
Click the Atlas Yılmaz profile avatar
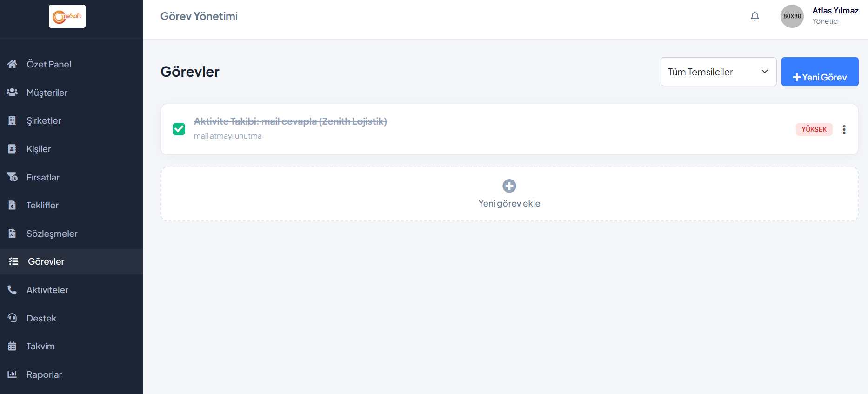[x=792, y=16]
